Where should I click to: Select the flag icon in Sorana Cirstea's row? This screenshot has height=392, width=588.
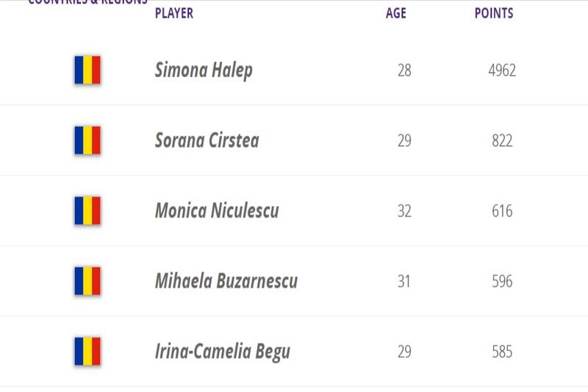pyautogui.click(x=87, y=140)
